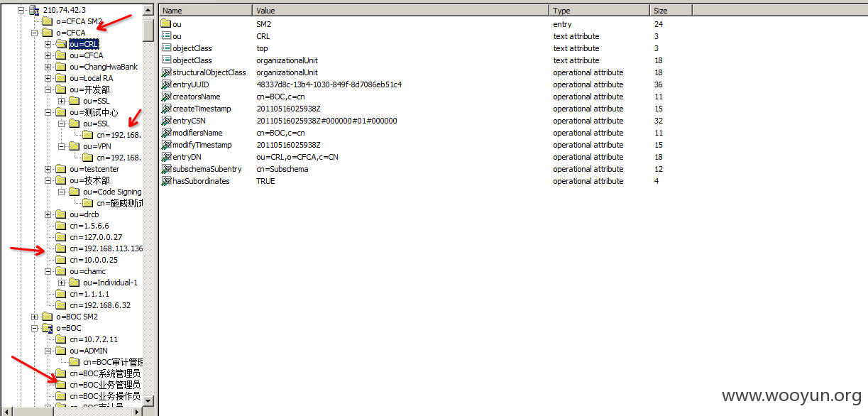Image resolution: width=868 pixels, height=416 pixels.
Task: Click the folder icon of ou=ChangHwaBank
Action: click(61, 67)
